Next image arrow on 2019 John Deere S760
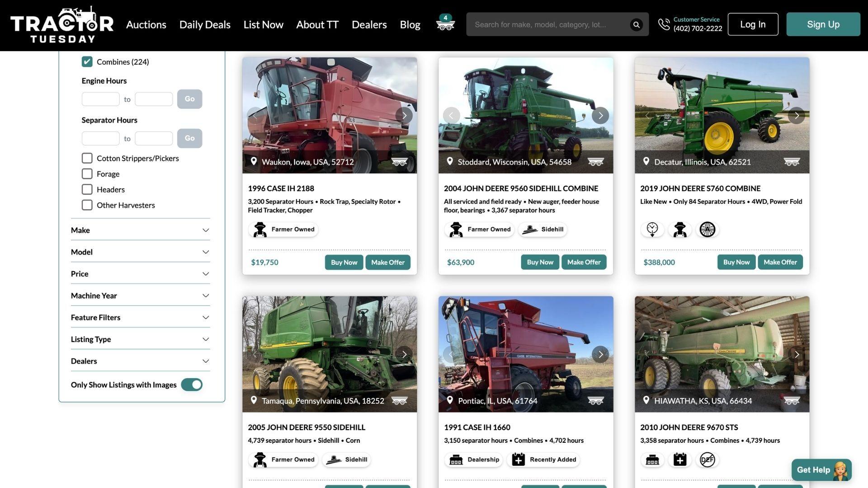 tap(796, 116)
